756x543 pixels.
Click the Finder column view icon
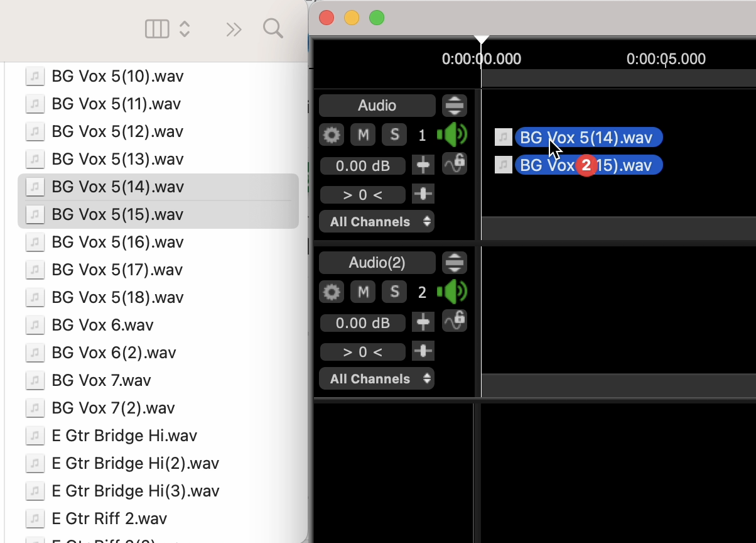tap(157, 29)
